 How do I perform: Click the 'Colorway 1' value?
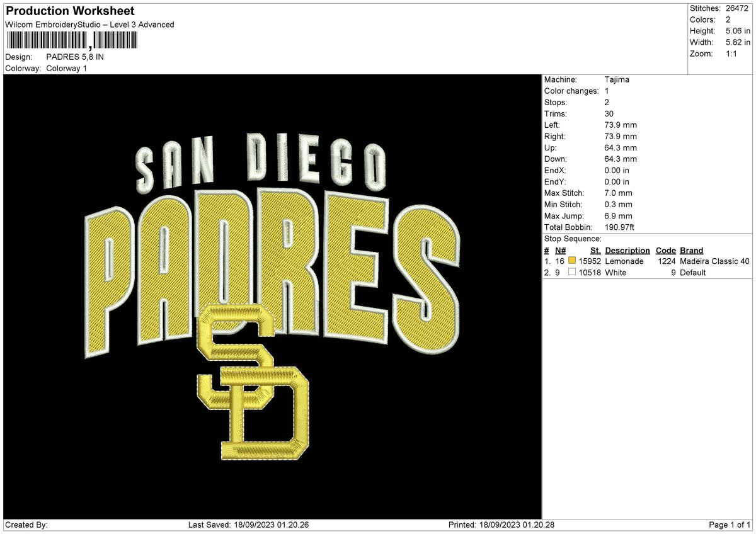67,68
